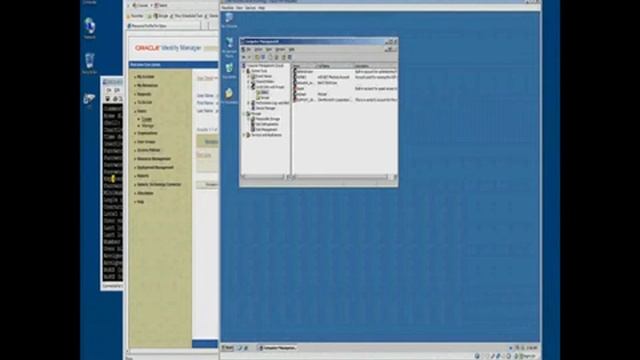Screen dimensions: 640x360
Task: Select Device Manager icon in console tree
Action: (x=253, y=108)
